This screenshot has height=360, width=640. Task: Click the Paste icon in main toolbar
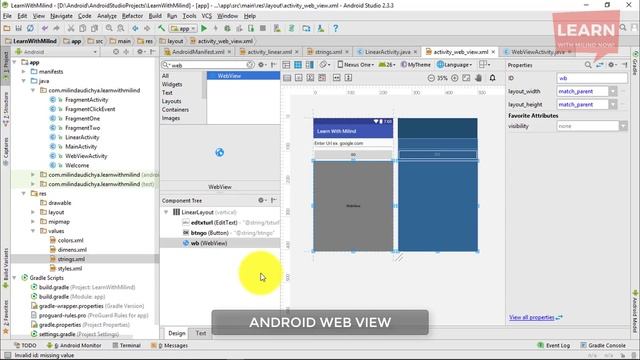click(94, 29)
